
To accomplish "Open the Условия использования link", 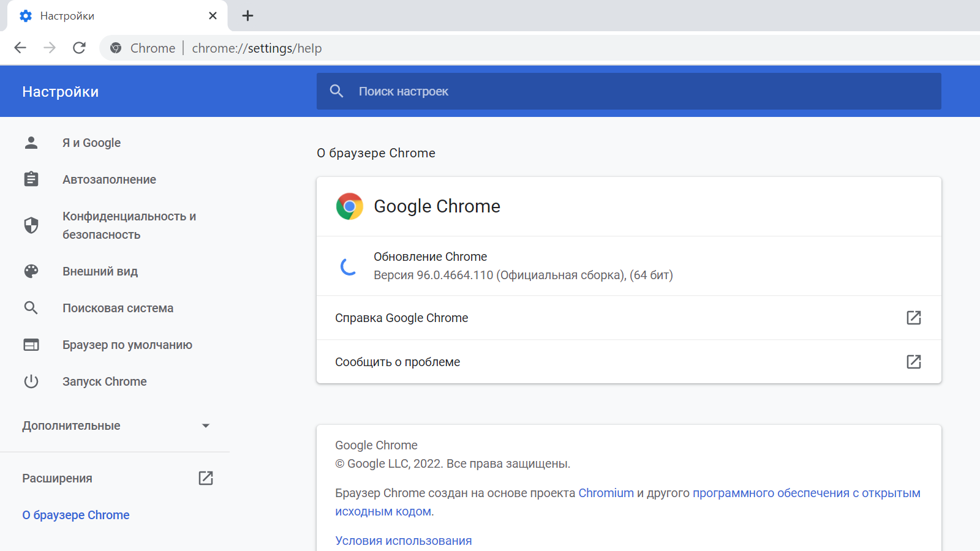I will tap(404, 541).
